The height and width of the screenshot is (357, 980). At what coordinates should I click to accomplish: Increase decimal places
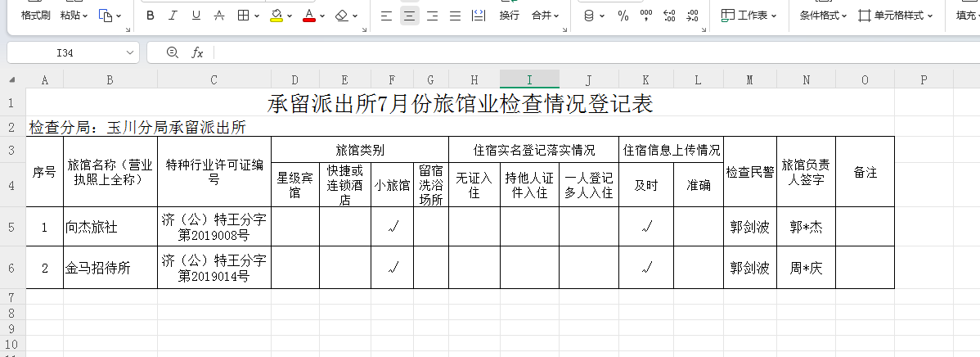click(669, 16)
